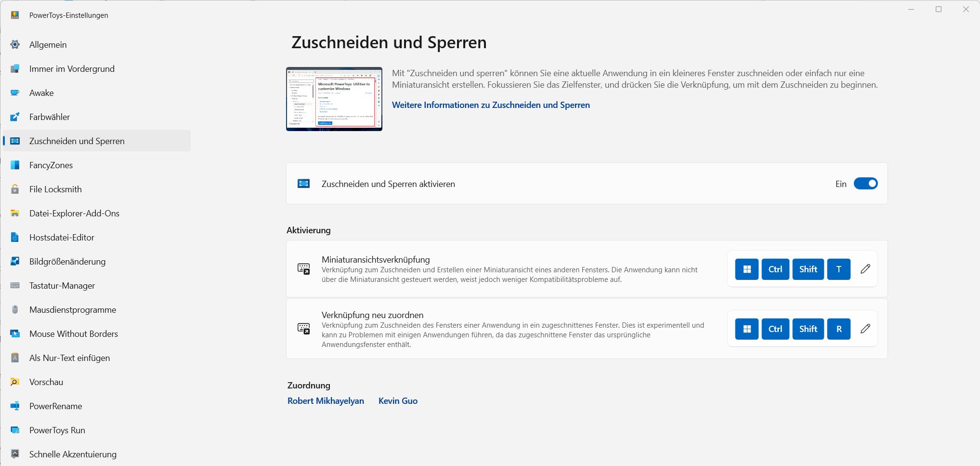Image resolution: width=980 pixels, height=466 pixels.
Task: Switch to the PowerToys Run page
Action: pyautogui.click(x=97, y=430)
